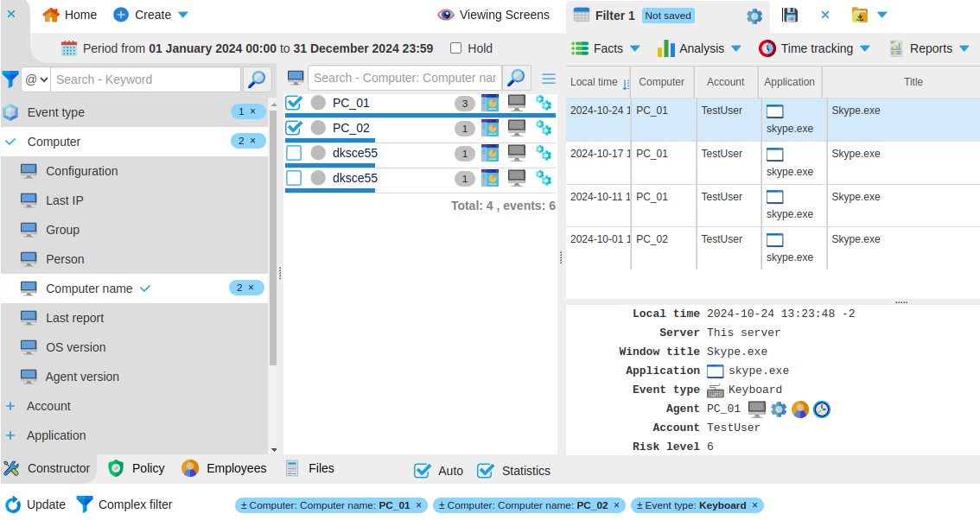Click the clock icon next to Agent
980x520 pixels.
[x=822, y=409]
